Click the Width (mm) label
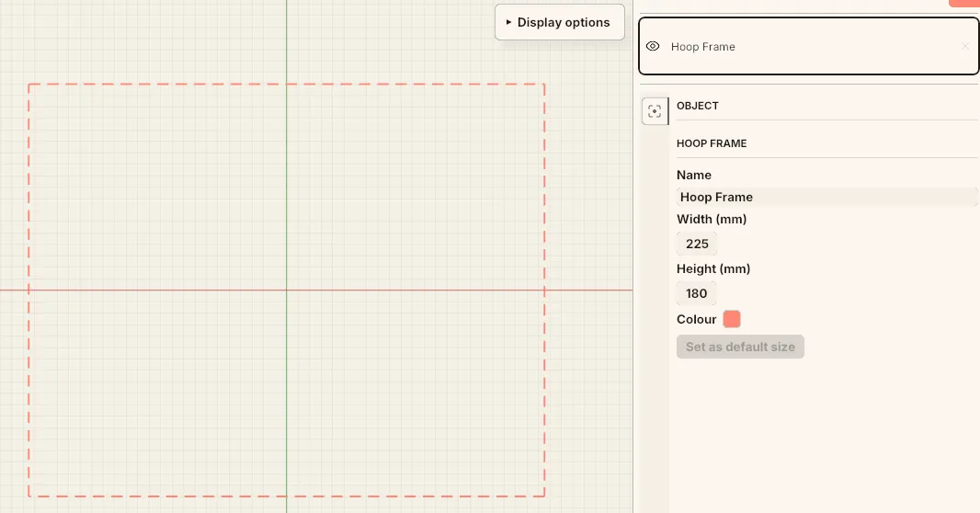Screen dimensions: 980x513 712,220
